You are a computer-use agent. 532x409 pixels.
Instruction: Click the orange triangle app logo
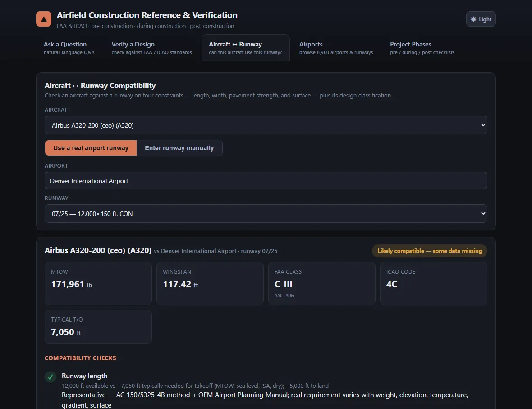(x=44, y=19)
